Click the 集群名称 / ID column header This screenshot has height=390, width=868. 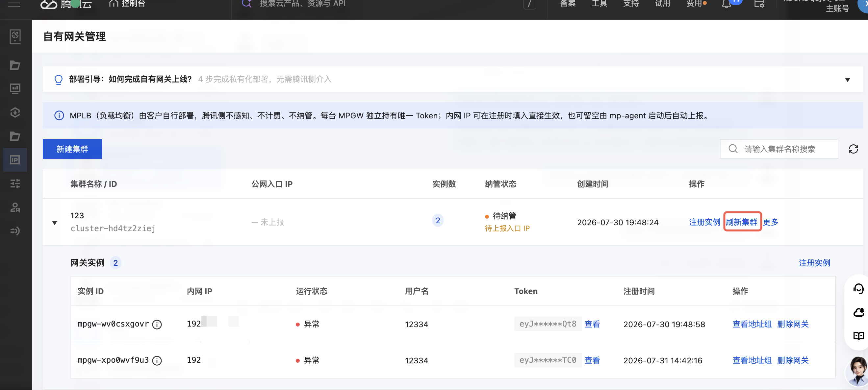pyautogui.click(x=94, y=184)
